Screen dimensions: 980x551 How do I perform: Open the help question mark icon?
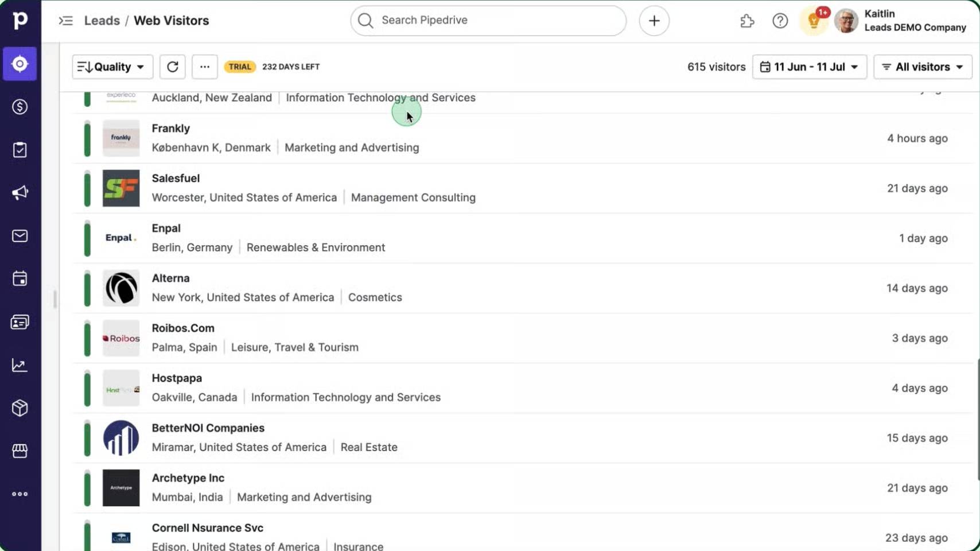(x=780, y=21)
